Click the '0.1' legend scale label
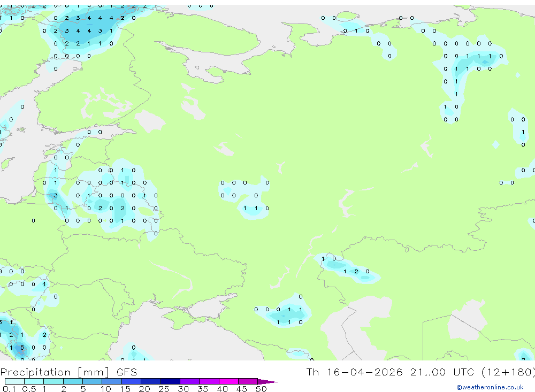 tap(9, 389)
